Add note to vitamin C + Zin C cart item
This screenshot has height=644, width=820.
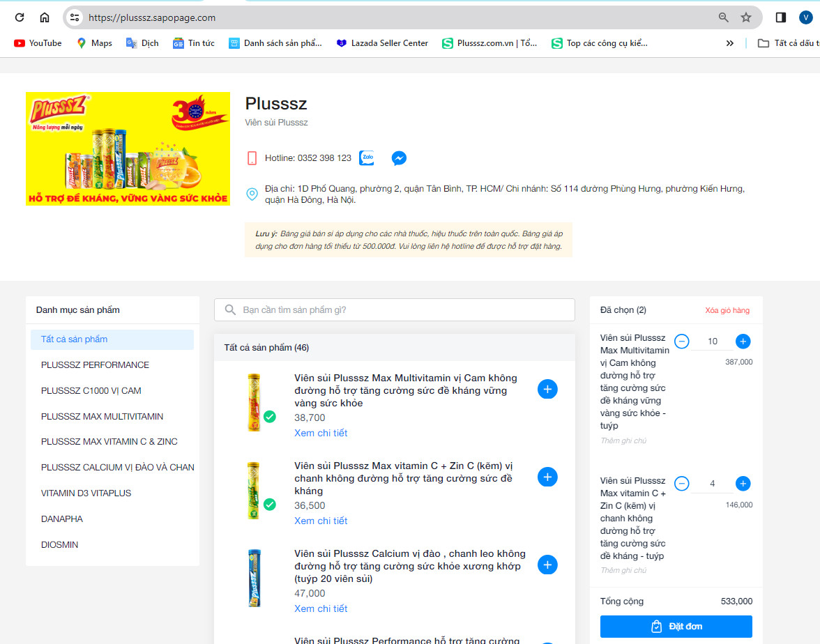coord(623,570)
